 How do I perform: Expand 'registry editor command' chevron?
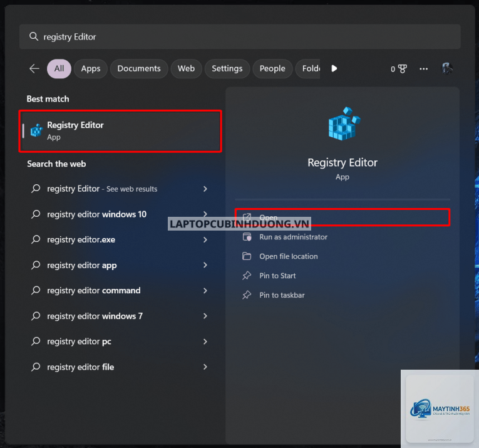(205, 290)
